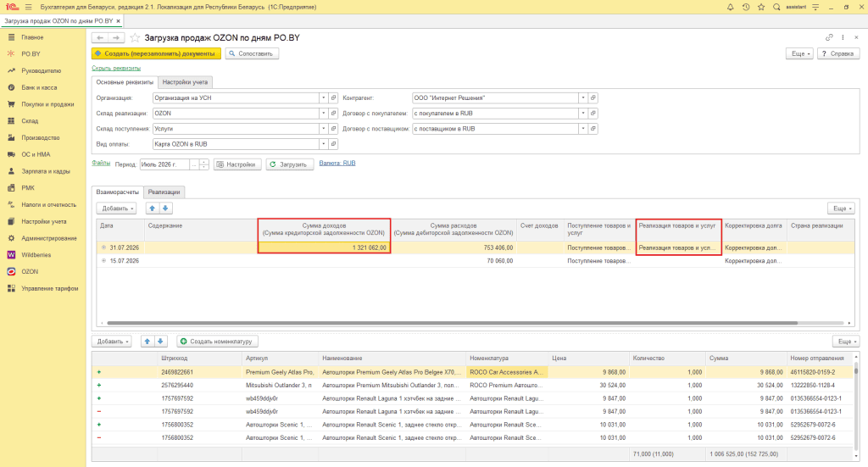Expand Договор с поставщиком dropdown

click(x=583, y=128)
